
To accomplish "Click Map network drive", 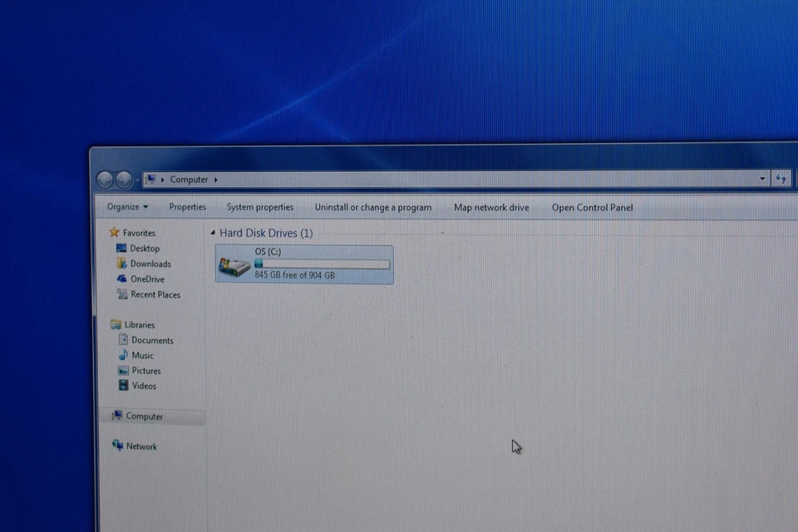I will click(490, 207).
